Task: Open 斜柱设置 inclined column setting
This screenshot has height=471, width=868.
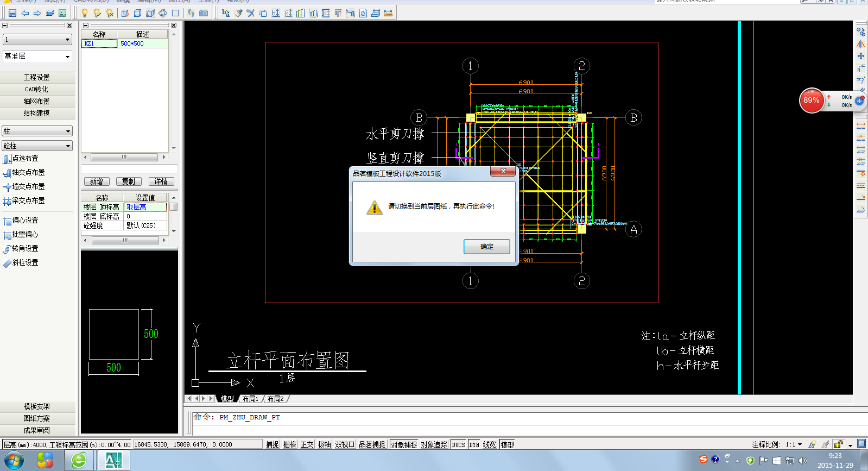Action: (x=21, y=263)
